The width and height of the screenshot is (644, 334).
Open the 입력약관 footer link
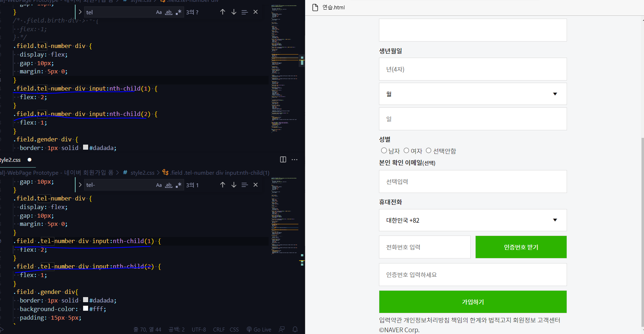tap(390, 320)
